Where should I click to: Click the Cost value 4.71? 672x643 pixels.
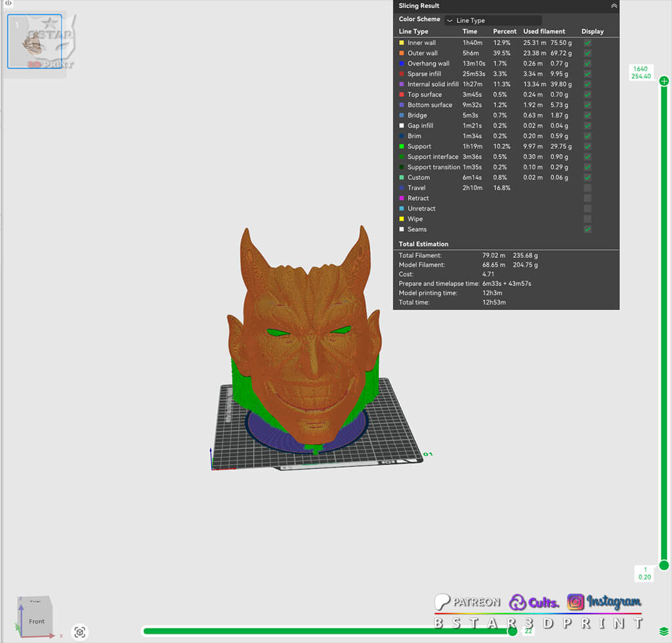[x=488, y=274]
